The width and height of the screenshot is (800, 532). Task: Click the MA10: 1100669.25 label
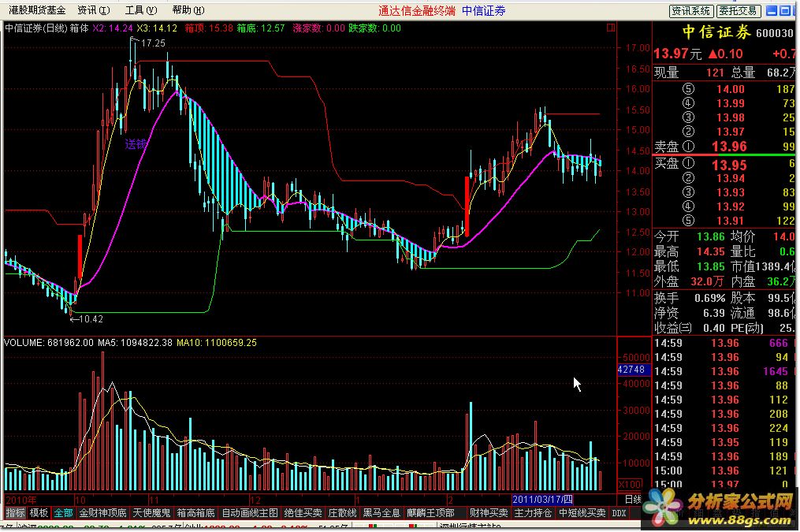[x=217, y=343]
